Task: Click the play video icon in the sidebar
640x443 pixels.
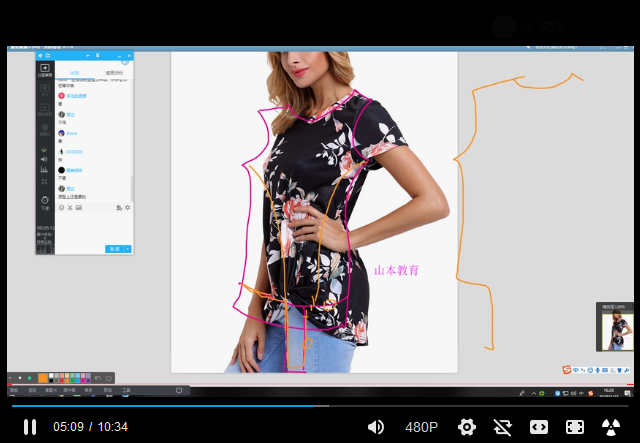Action: [x=45, y=109]
